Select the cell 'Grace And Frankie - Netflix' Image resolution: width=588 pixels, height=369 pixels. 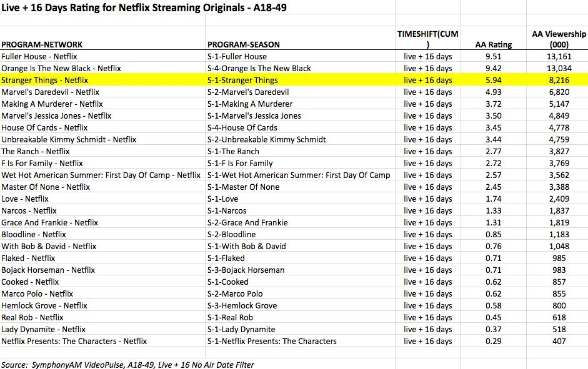point(49,222)
